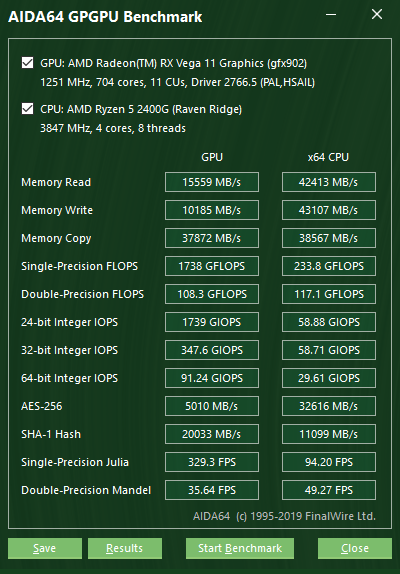Close the window with the X icon

coord(377,14)
